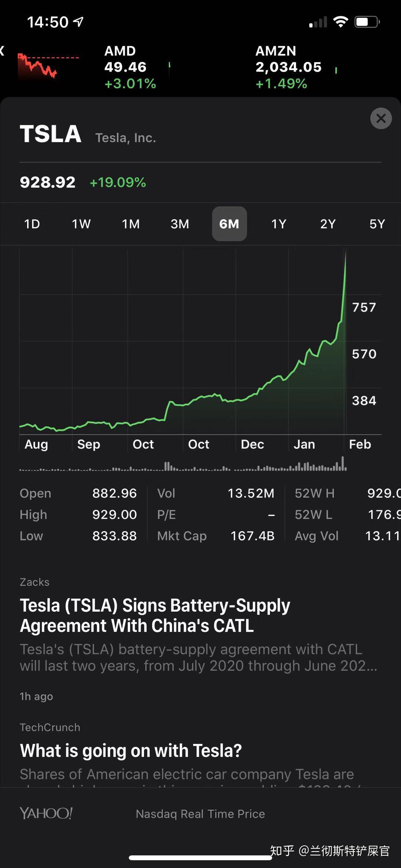
Task: Show the 1Y price chart
Action: click(x=278, y=224)
